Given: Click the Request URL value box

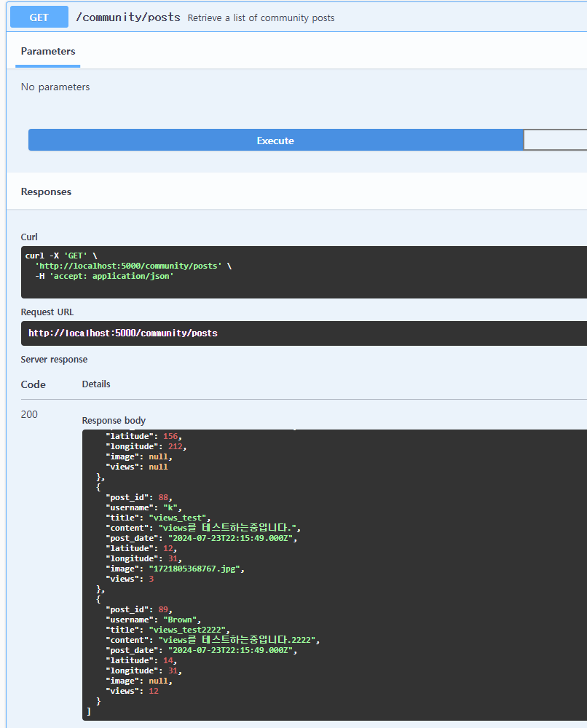Looking at the screenshot, I should [304, 333].
